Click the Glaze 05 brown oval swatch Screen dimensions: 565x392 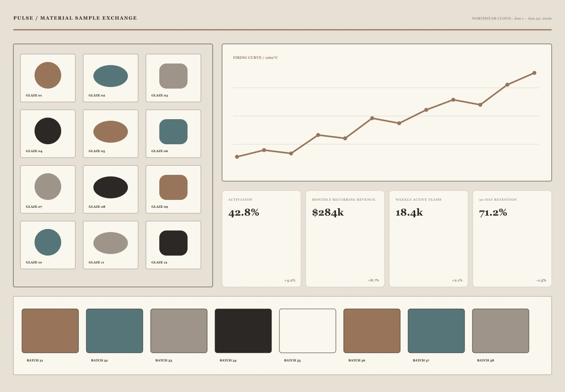point(111,132)
